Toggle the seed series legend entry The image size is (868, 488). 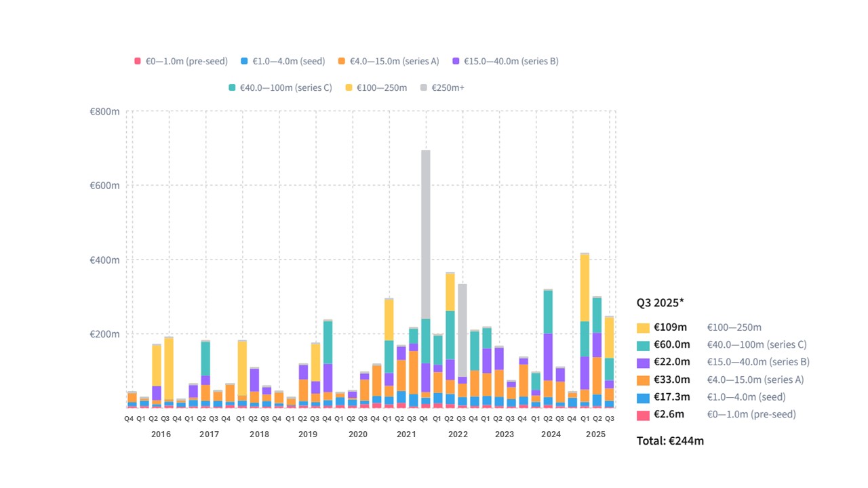[x=245, y=61]
